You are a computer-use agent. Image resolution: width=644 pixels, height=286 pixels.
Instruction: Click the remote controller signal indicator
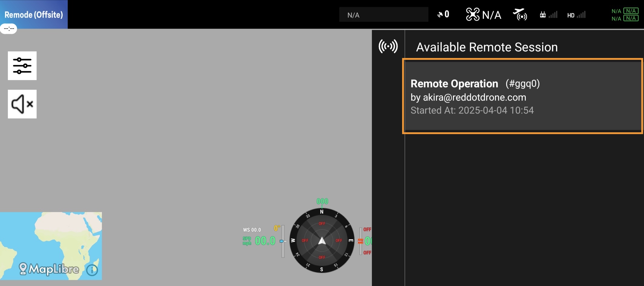click(548, 15)
